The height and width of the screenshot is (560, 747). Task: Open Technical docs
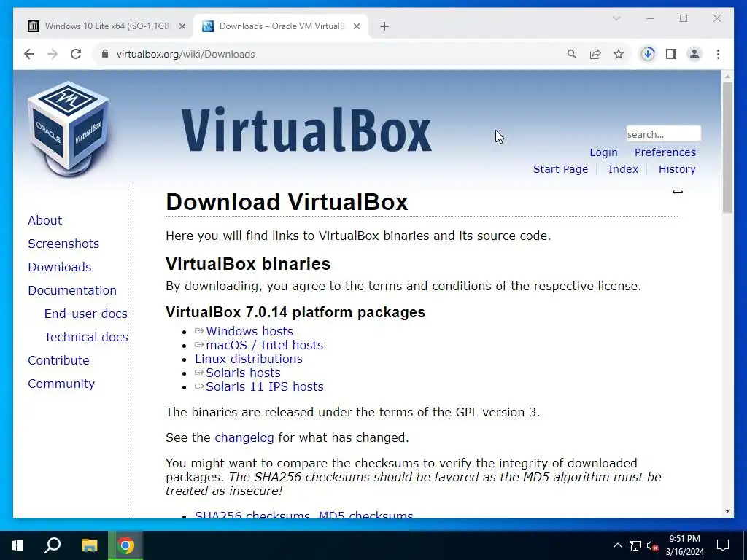coord(86,337)
